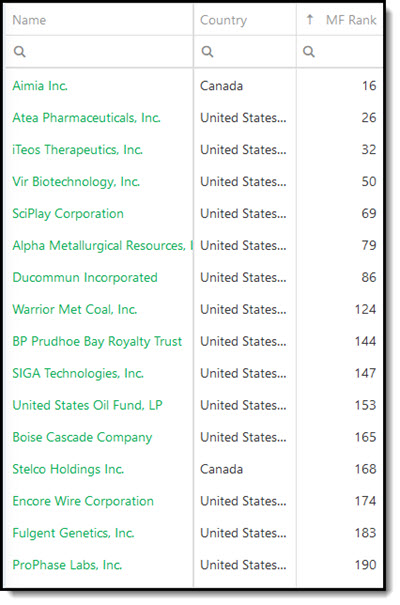Click the search icon under Country column

pyautogui.click(x=207, y=51)
